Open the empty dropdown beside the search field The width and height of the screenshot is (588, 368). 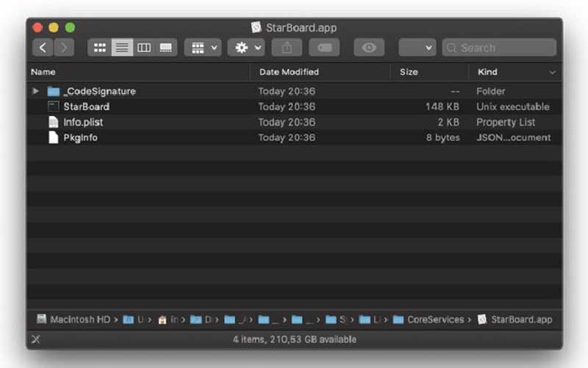click(x=417, y=48)
